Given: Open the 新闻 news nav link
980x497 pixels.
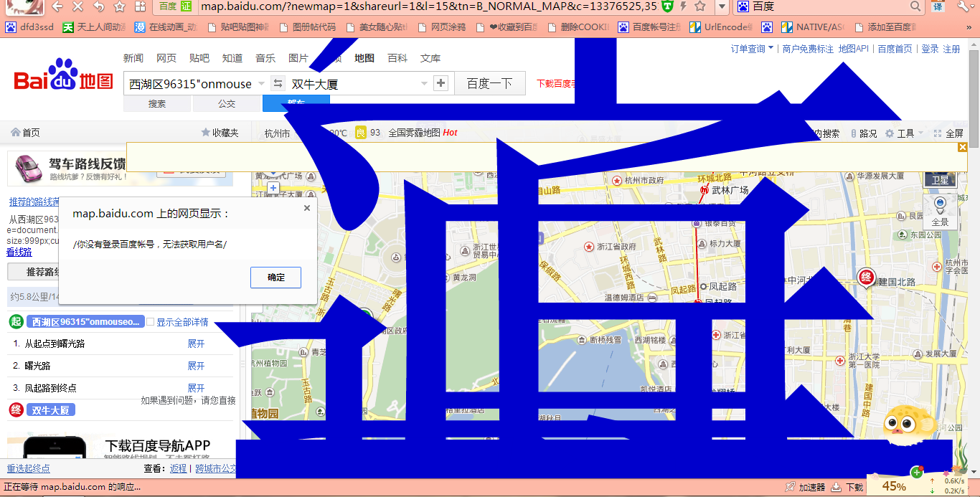Looking at the screenshot, I should pos(133,58).
